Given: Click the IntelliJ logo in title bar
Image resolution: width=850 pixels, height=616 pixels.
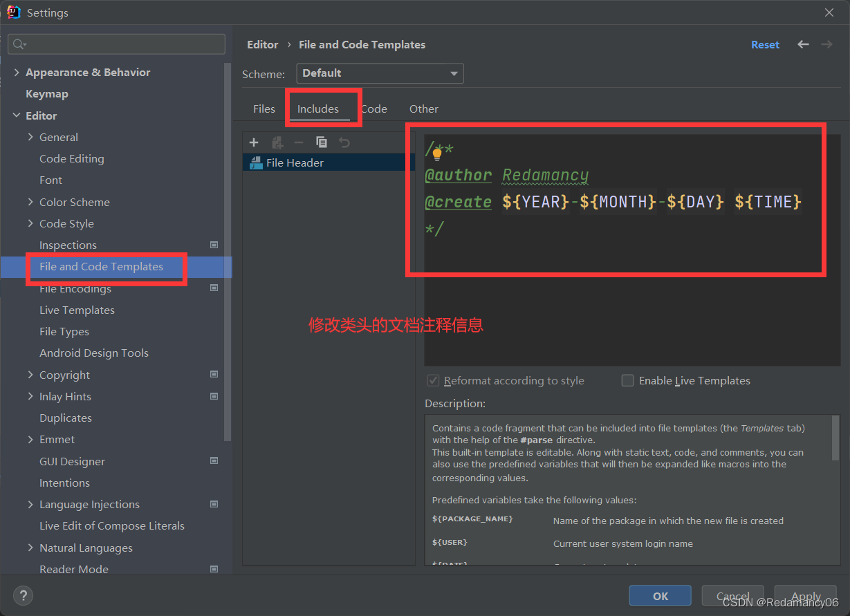Looking at the screenshot, I should (14, 12).
